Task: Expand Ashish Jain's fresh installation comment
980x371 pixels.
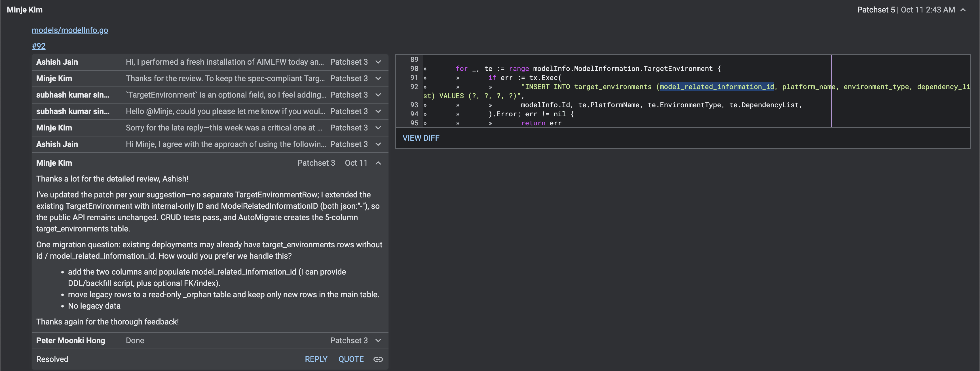Action: [x=378, y=62]
